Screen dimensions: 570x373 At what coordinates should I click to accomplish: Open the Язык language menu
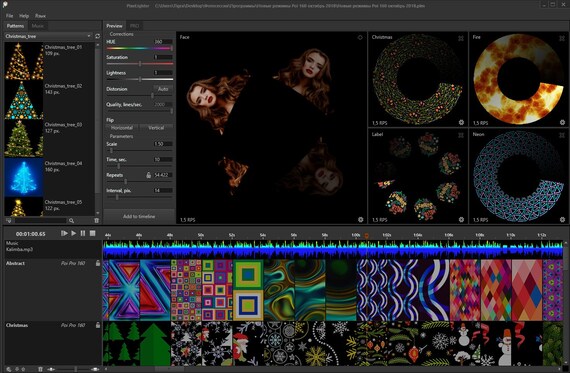[40, 16]
